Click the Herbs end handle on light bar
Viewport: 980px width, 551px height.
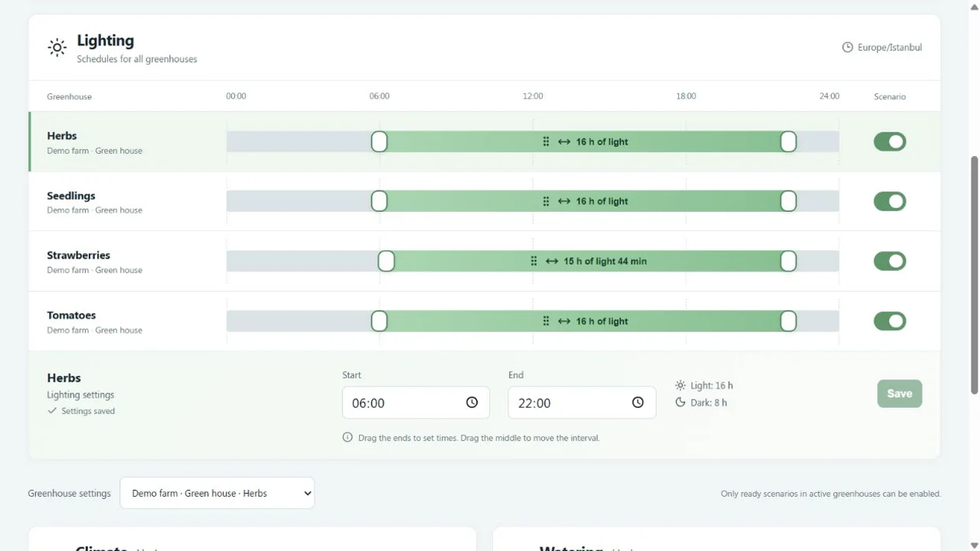coord(789,142)
